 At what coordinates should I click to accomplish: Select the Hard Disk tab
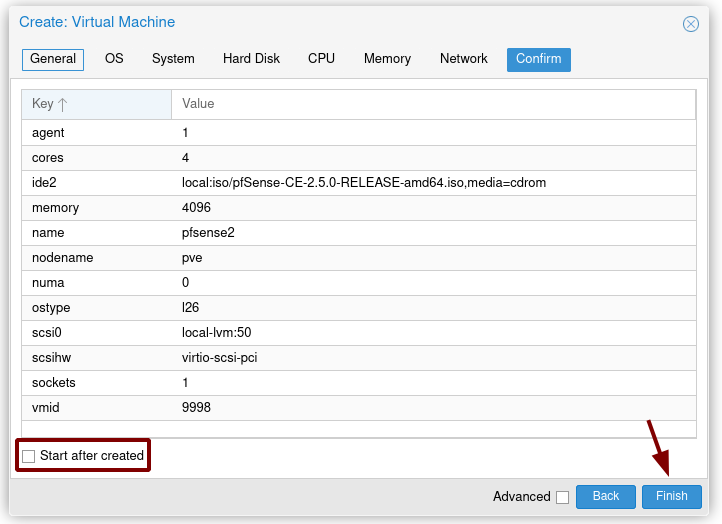pyautogui.click(x=251, y=59)
